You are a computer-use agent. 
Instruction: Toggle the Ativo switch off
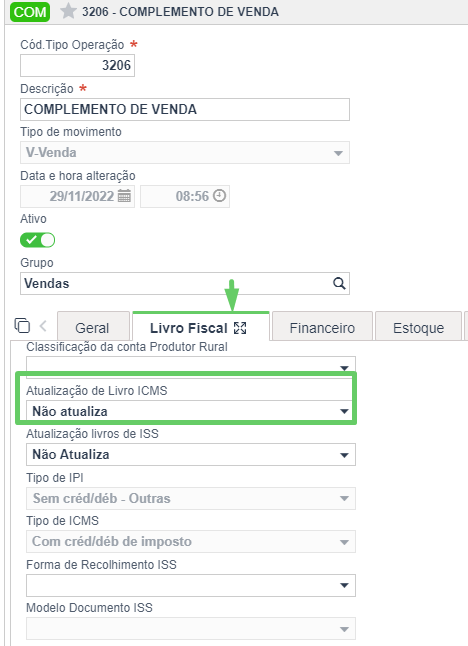pyautogui.click(x=37, y=240)
